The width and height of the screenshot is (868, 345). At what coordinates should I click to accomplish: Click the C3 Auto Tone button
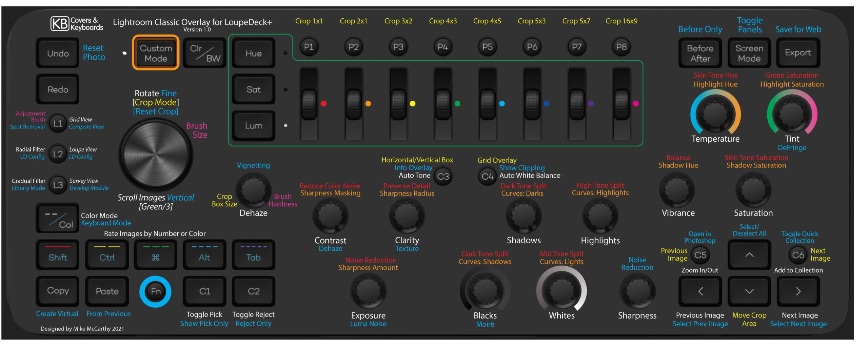(x=443, y=176)
